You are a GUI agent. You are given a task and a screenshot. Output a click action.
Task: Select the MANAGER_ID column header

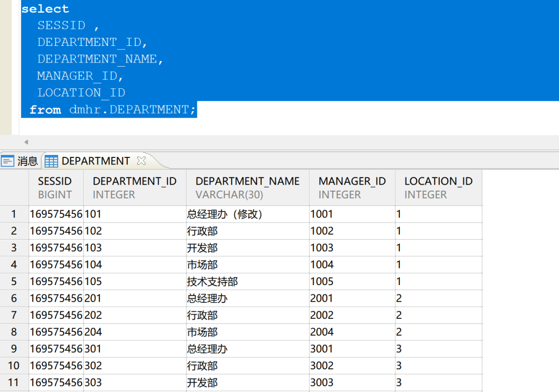click(x=352, y=188)
